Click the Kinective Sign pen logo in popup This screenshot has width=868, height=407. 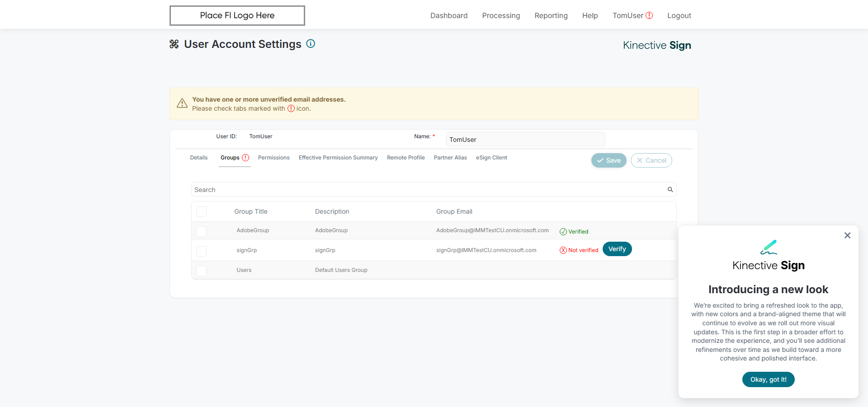pyautogui.click(x=769, y=247)
